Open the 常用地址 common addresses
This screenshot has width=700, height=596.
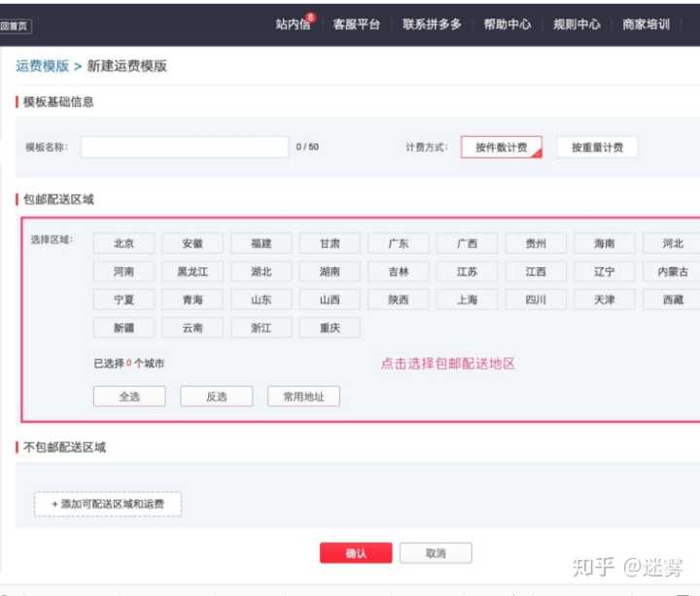(303, 397)
